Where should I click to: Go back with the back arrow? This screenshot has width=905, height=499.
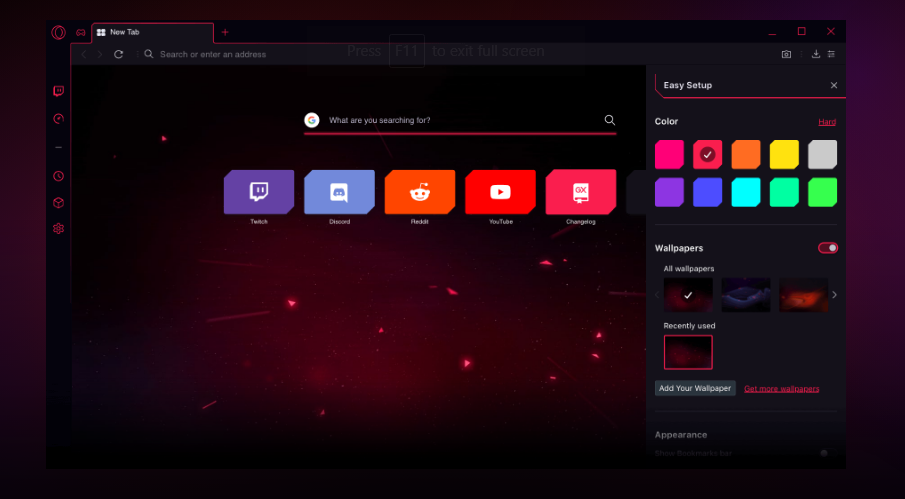click(x=84, y=54)
